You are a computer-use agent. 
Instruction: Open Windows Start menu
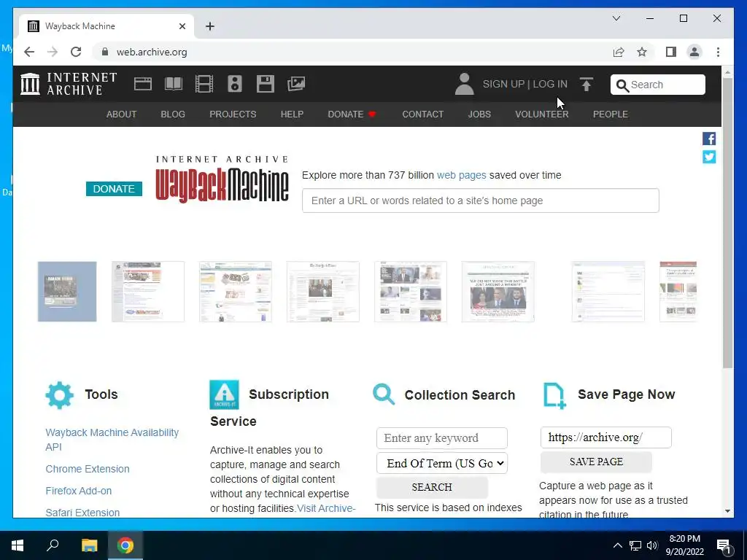coord(18,545)
